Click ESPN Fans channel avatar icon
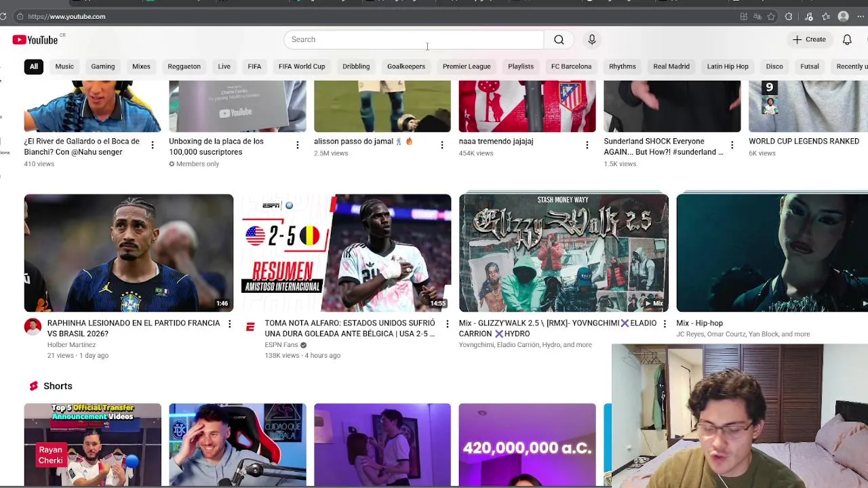 click(250, 327)
